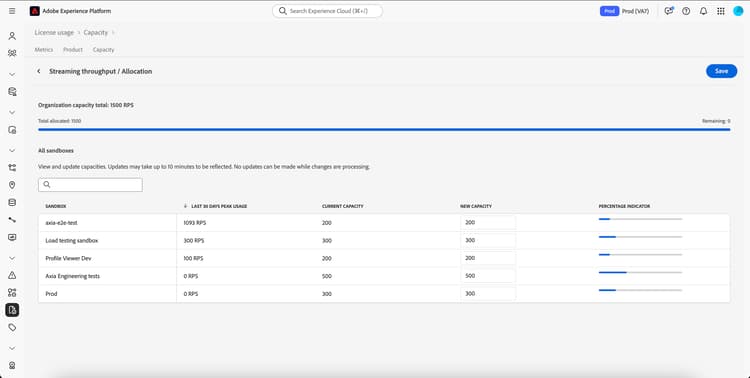Open the Prod (VA7) sandbox selector
Screen dimensions: 750x378
point(635,11)
